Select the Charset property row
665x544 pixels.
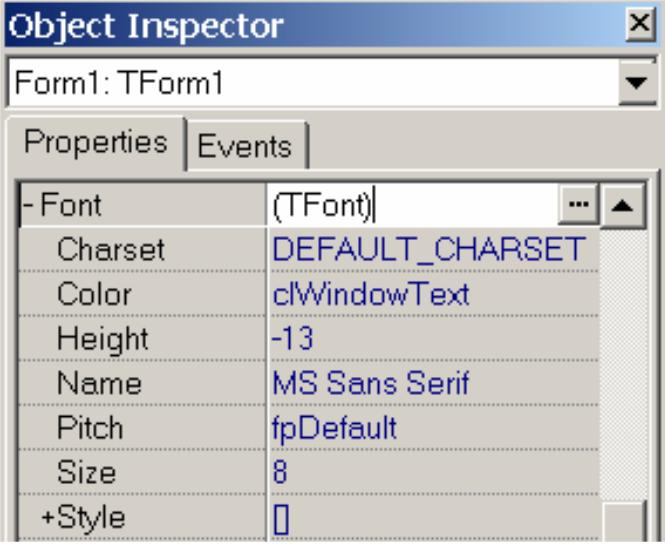tap(309, 249)
